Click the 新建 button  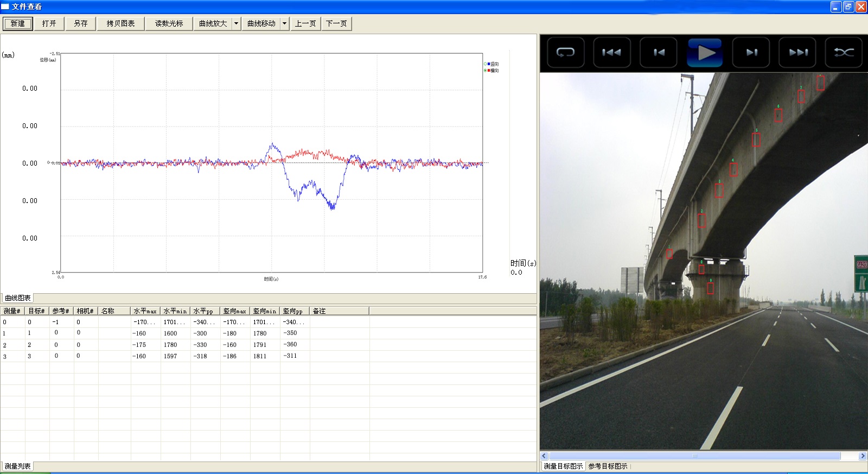coord(18,23)
